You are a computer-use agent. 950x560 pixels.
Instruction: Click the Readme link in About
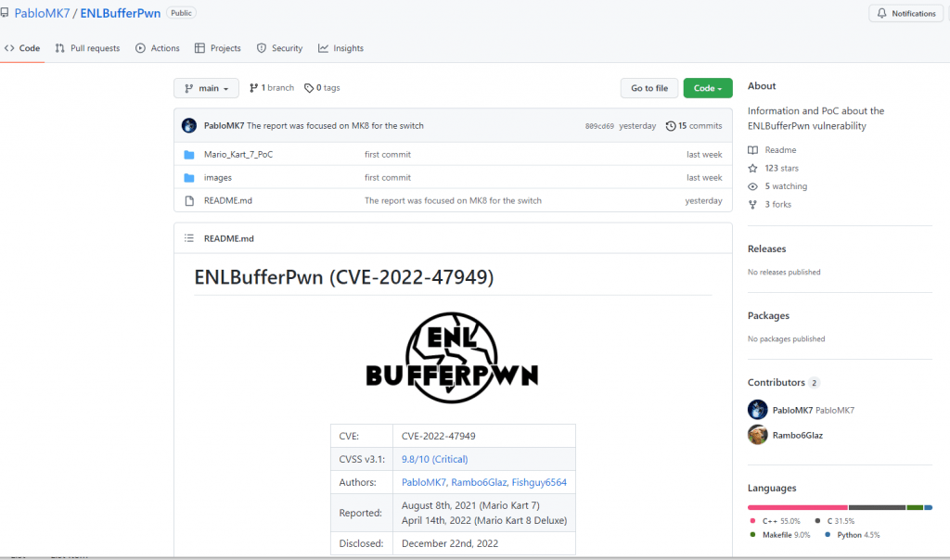pos(780,150)
